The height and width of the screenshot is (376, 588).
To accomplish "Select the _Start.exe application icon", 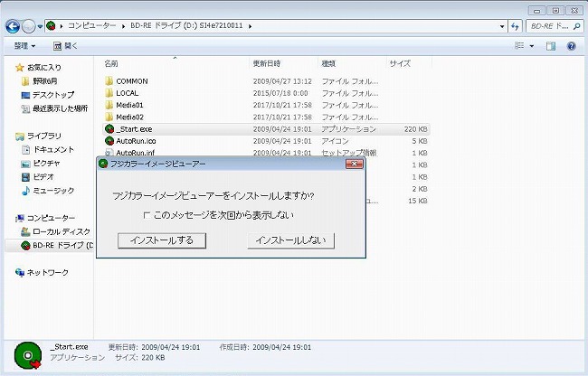I will point(109,129).
